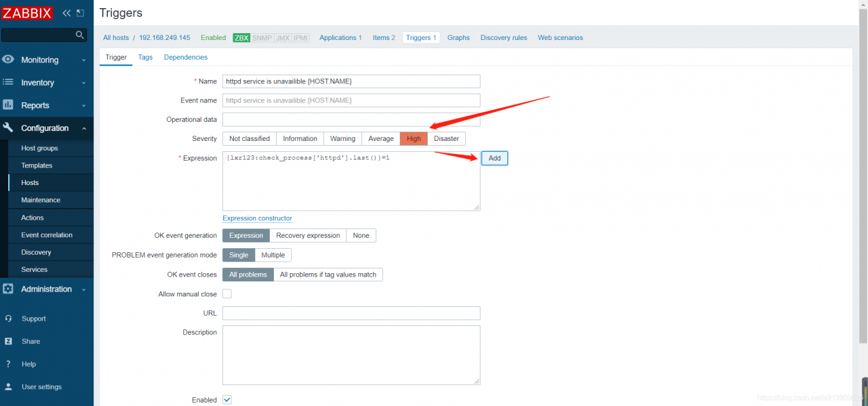
Task: Click the Share Z icon
Action: [x=8, y=342]
